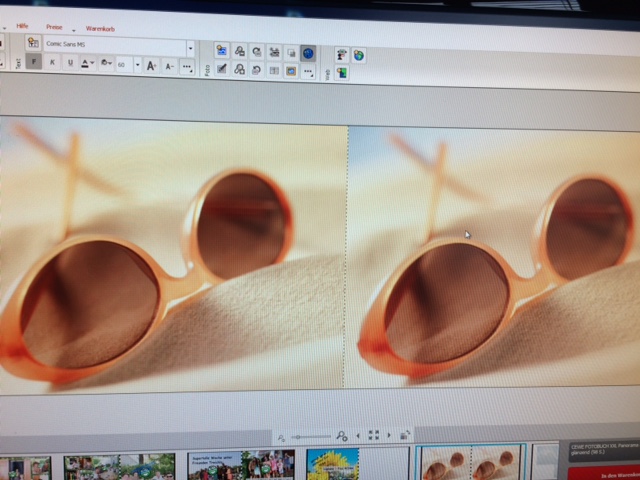Screen dimensions: 640x480
Task: Click the lower photo mask/effects icon
Action: (239, 69)
